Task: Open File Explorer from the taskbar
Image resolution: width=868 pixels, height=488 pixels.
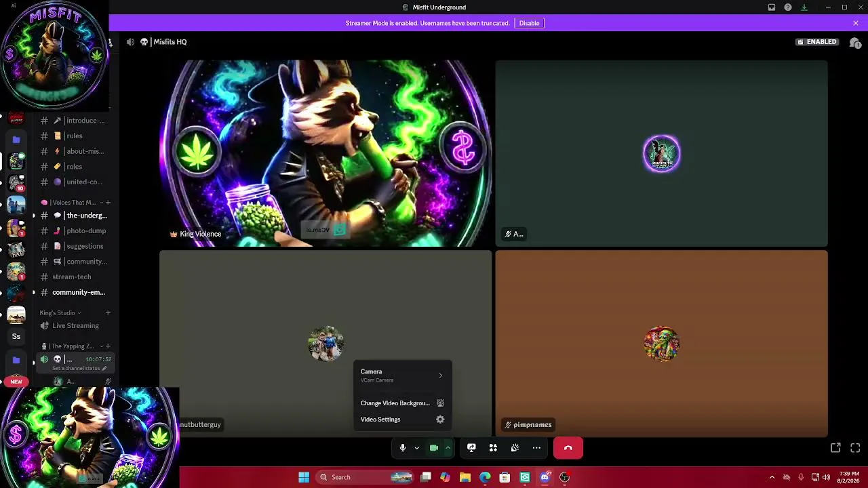Action: tap(465, 477)
